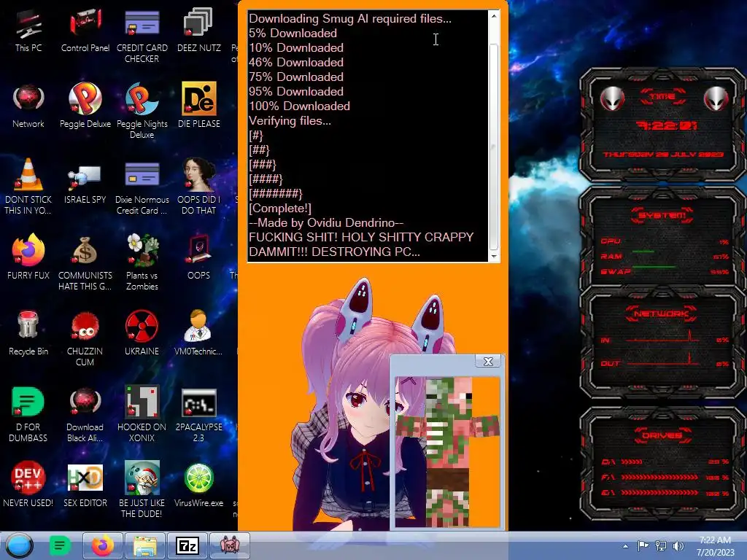Click the SYSTEM gadget SWAP usage bar

654,267
